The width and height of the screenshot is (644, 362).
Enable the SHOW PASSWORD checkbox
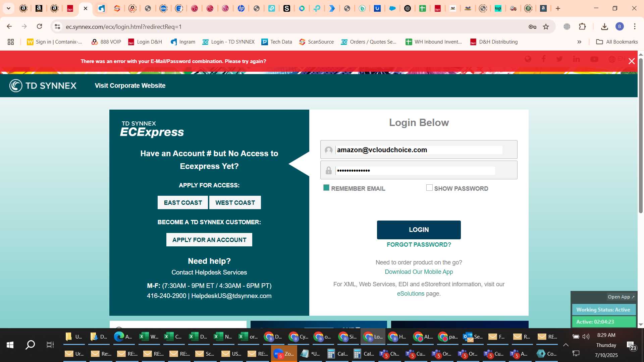[x=429, y=188]
